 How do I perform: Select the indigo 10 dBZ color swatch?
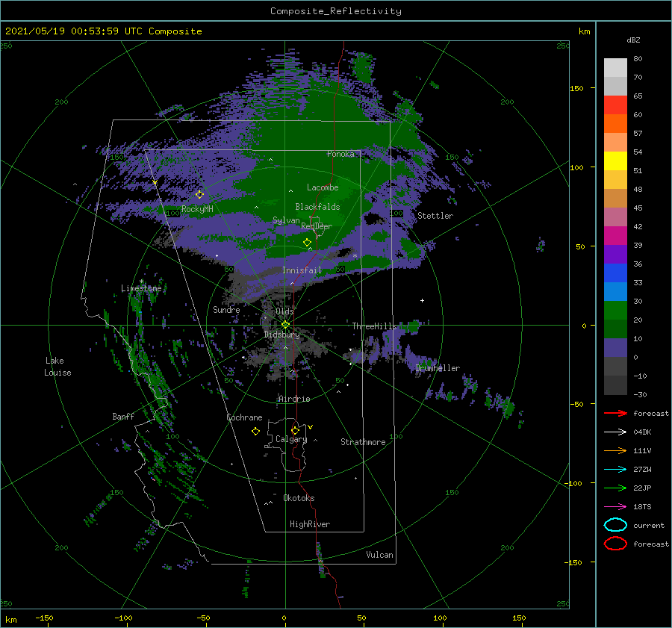615,347
